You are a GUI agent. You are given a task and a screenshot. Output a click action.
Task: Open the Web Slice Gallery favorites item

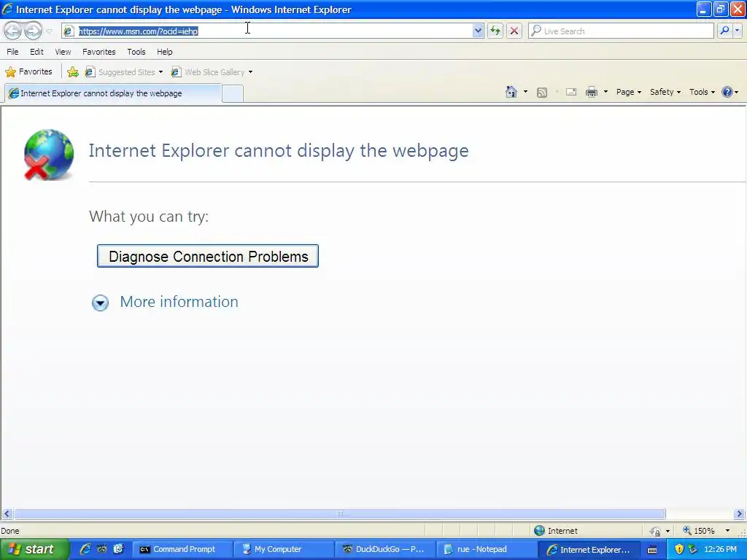coord(212,72)
